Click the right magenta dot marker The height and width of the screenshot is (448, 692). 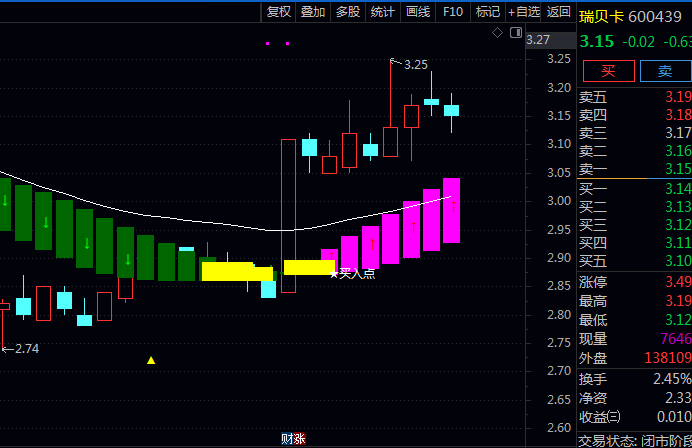(288, 43)
